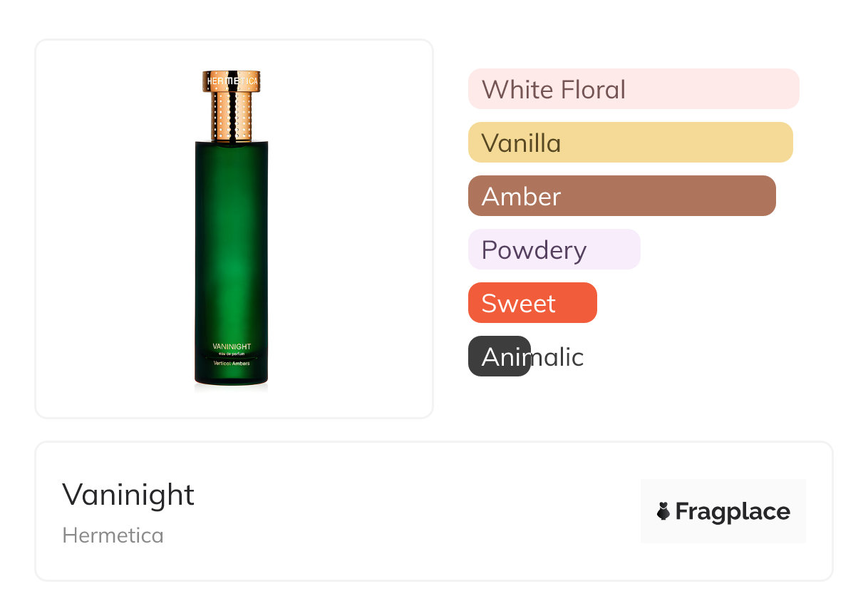Click the VANINIGHT label on the bottle
The image size is (868, 616).
click(232, 346)
